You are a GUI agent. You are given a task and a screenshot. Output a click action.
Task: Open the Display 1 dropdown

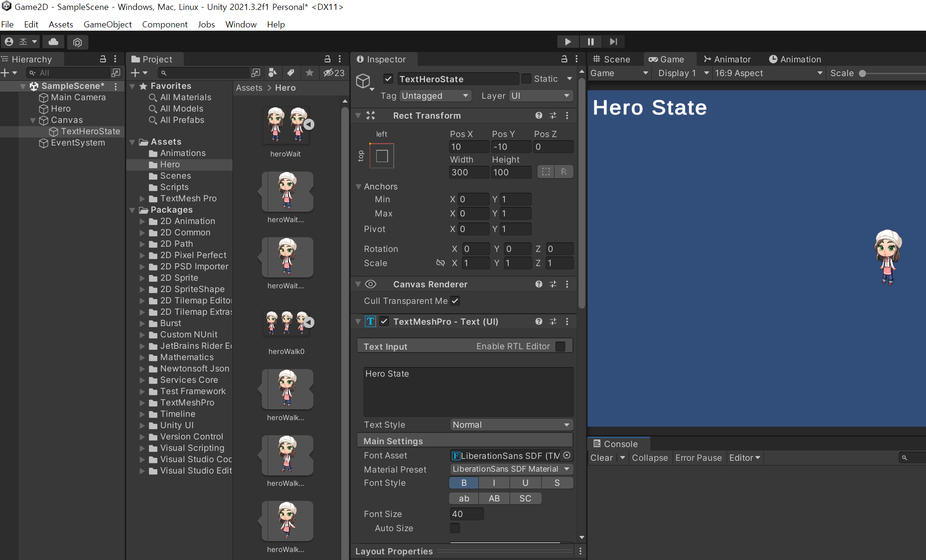pos(683,73)
